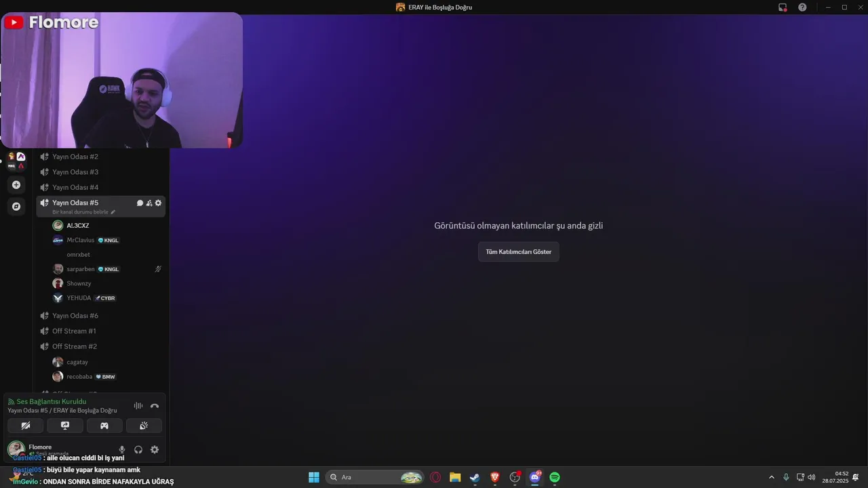Open the soundboard button

pos(144,426)
